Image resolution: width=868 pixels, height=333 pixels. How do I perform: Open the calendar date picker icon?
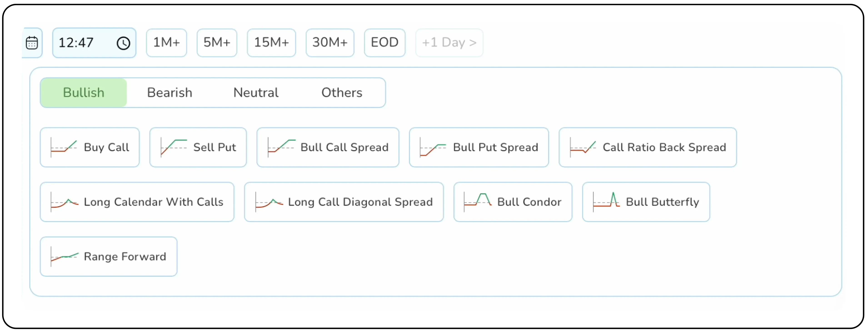coord(32,43)
